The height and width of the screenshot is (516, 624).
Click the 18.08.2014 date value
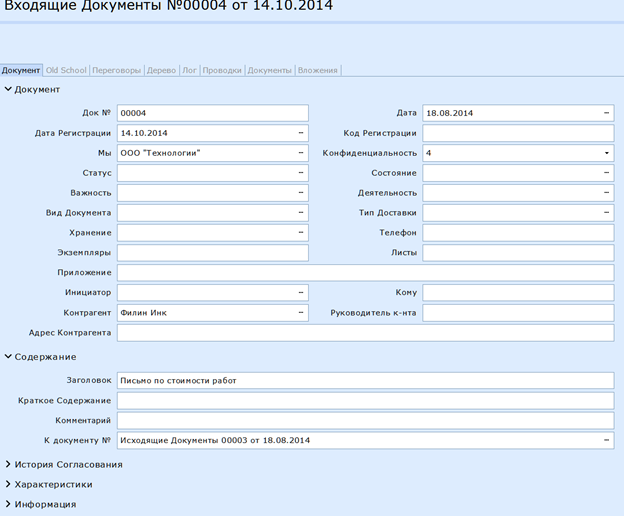click(450, 113)
